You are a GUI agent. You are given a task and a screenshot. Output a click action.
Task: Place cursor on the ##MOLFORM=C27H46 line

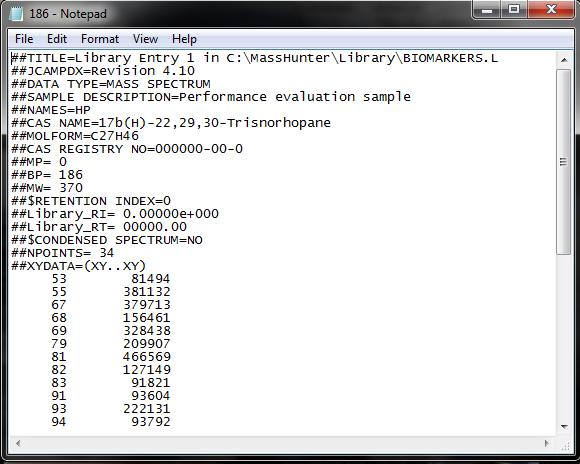pos(75,136)
